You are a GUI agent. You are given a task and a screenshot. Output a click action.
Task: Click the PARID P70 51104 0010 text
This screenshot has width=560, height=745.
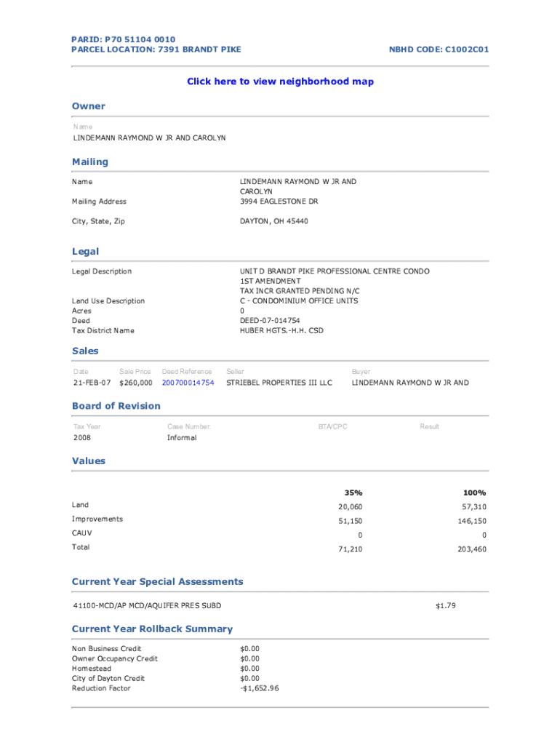[x=123, y=39]
